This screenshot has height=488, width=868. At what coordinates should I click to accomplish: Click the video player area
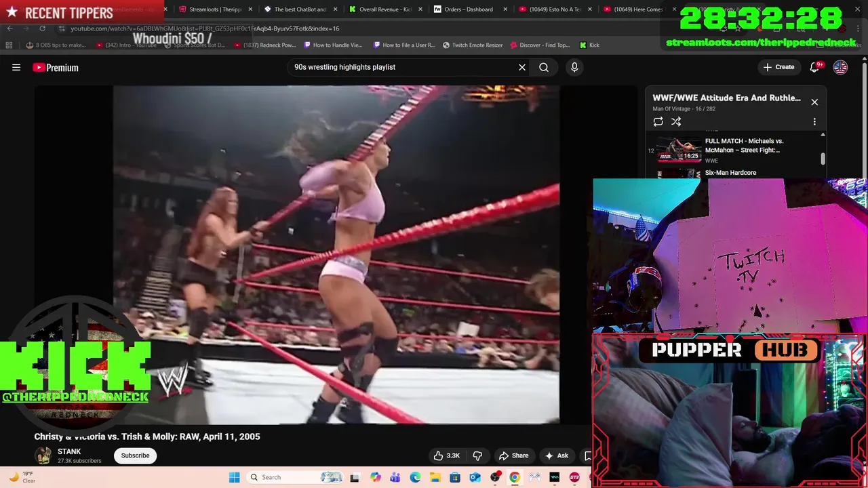click(x=336, y=254)
